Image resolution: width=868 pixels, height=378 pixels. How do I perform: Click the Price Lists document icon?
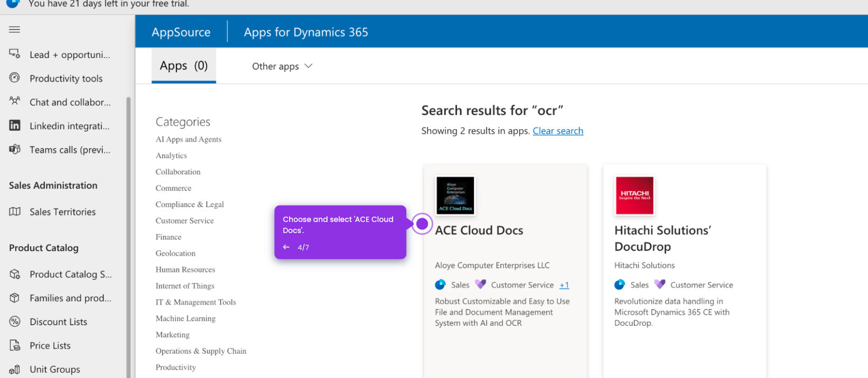click(x=14, y=345)
